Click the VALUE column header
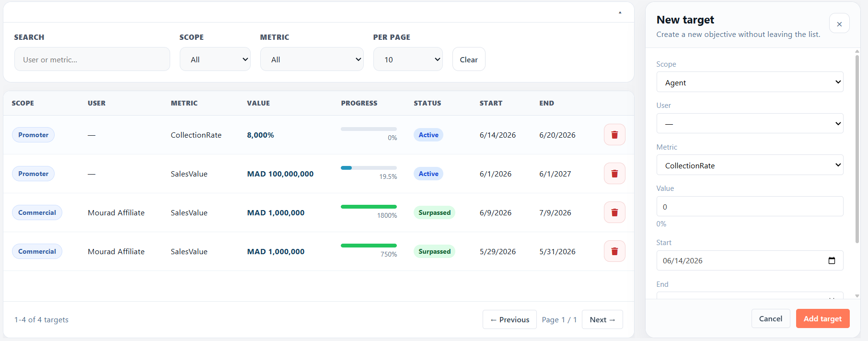The image size is (868, 341). tap(258, 103)
